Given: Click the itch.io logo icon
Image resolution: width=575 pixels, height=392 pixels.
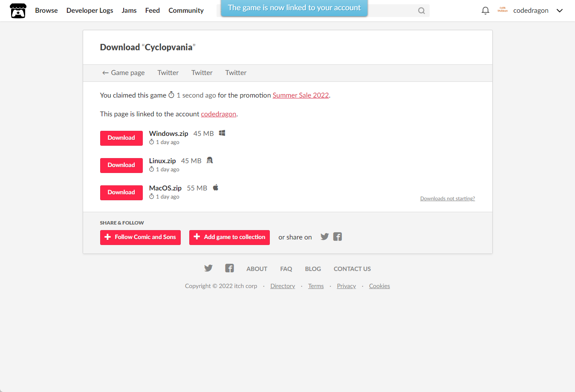Looking at the screenshot, I should [18, 11].
